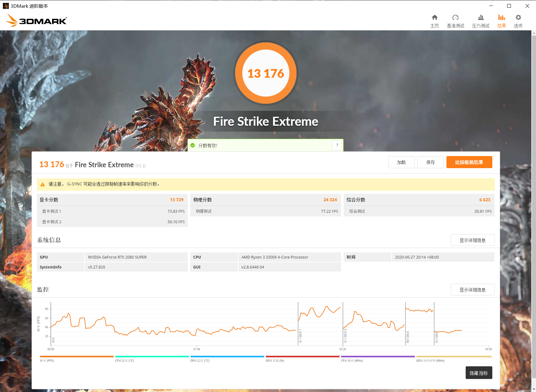Toggle the blue GPU 温度 legend indicator
This screenshot has height=392, width=536.
(x=227, y=359)
